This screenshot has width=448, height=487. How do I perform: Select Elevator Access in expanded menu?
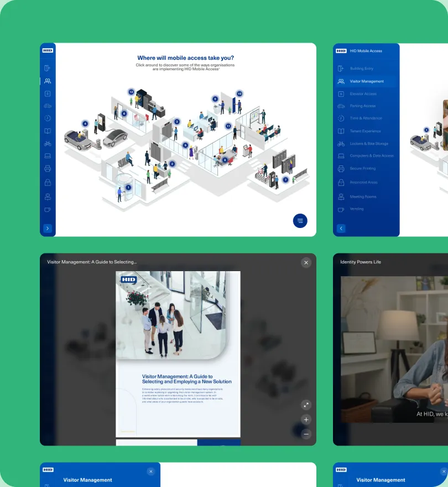tap(366, 94)
